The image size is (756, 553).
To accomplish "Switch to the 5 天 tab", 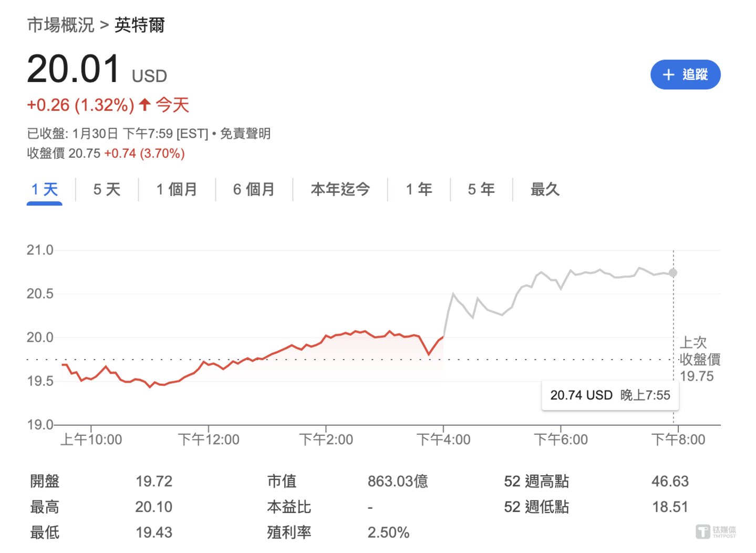I will click(107, 189).
